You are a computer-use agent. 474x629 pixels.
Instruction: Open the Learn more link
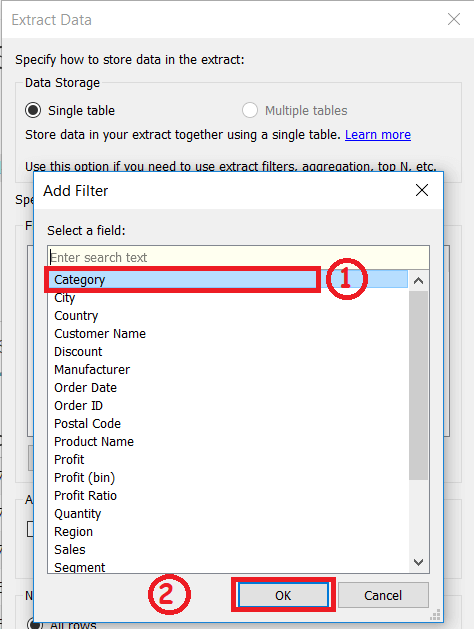pyautogui.click(x=378, y=135)
